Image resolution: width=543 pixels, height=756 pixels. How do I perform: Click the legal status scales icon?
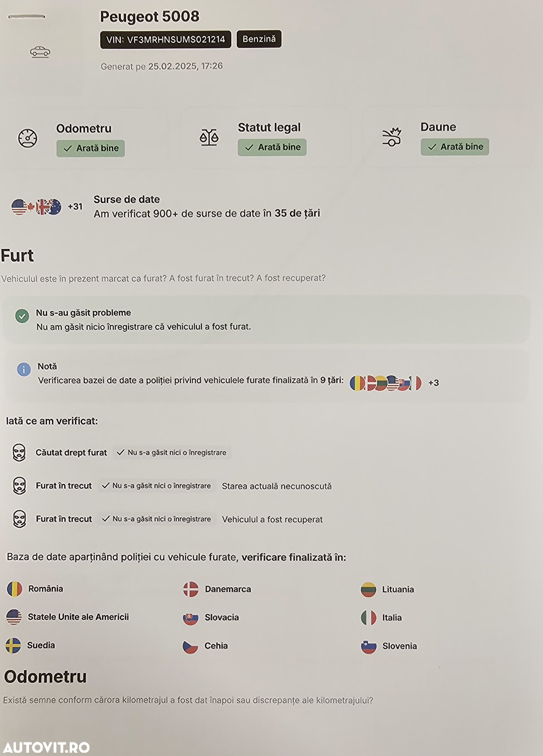(209, 137)
